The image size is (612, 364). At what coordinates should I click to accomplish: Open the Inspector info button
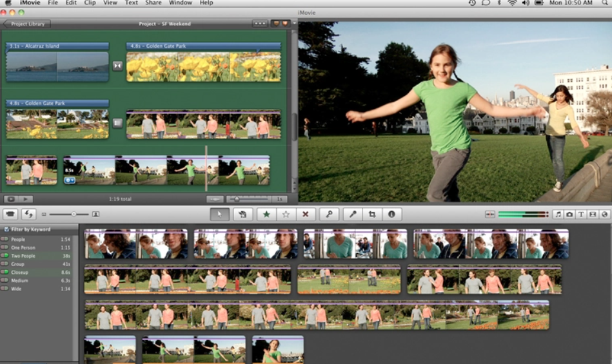391,214
